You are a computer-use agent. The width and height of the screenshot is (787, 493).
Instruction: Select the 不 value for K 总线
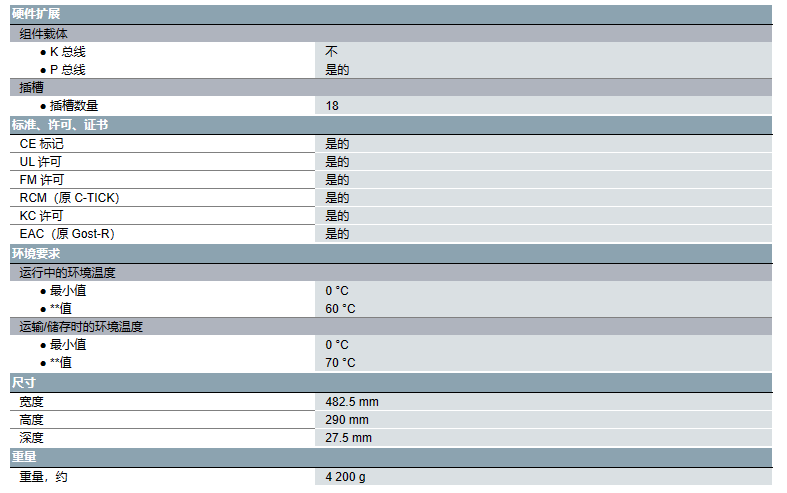tap(331, 51)
